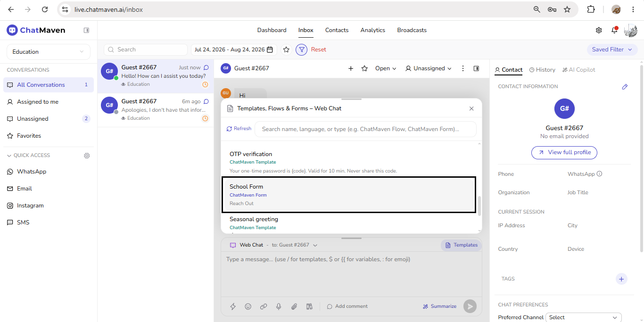This screenshot has height=322, width=644.
Task: Click the plus icon in chat header
Action: click(351, 68)
